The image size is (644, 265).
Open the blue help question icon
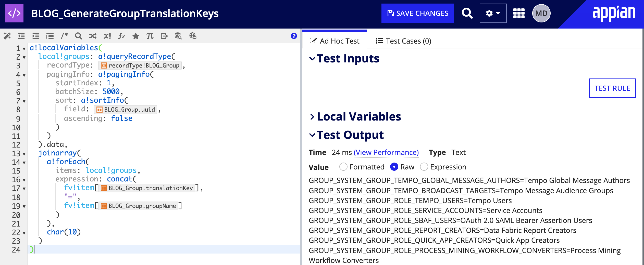pyautogui.click(x=294, y=36)
